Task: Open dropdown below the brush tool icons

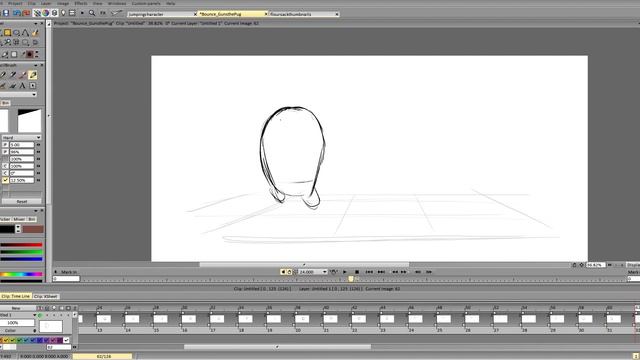Action: point(18,94)
